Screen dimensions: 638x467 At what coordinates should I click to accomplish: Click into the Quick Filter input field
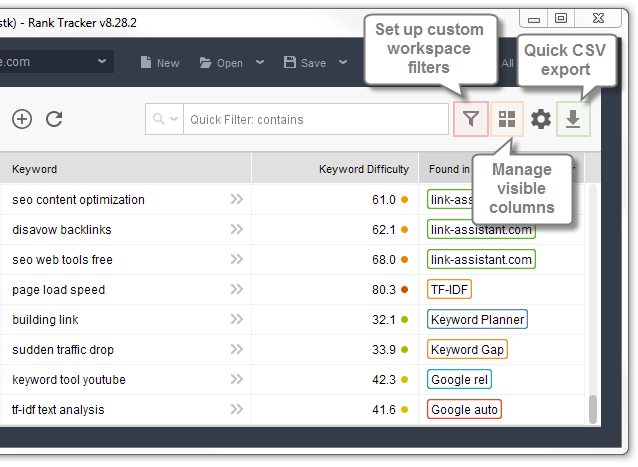pyautogui.click(x=316, y=119)
